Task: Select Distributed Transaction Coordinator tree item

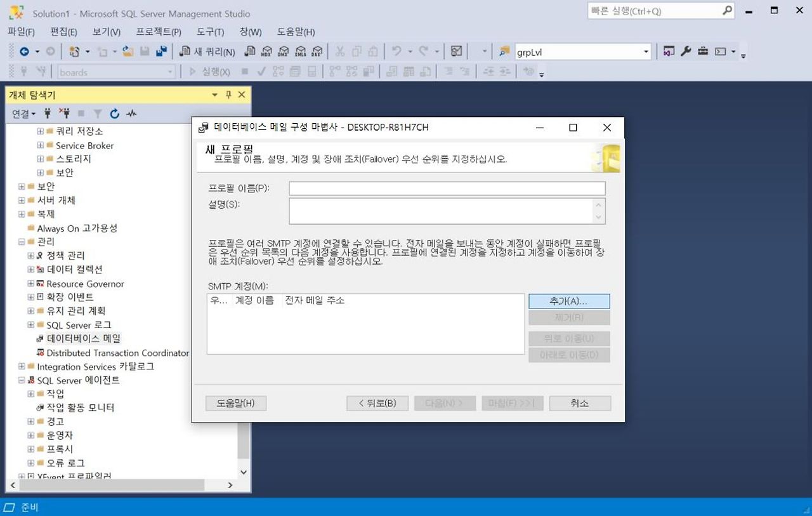Action: pyautogui.click(x=117, y=353)
